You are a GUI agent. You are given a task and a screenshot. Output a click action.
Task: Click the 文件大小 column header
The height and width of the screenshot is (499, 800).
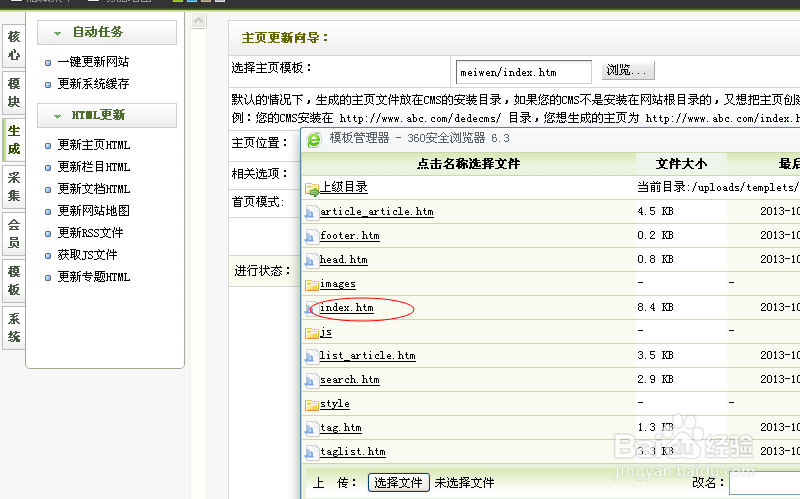tap(681, 164)
